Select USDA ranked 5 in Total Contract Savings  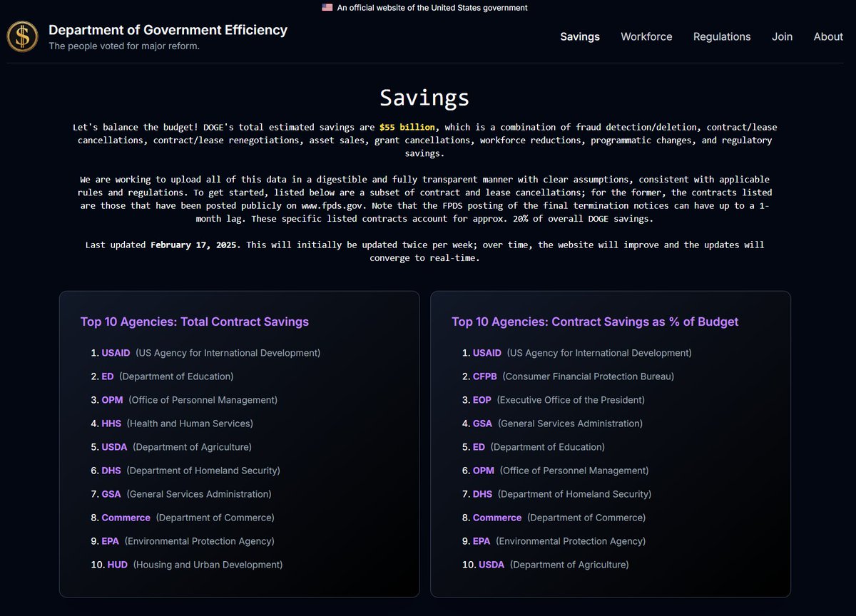point(114,447)
